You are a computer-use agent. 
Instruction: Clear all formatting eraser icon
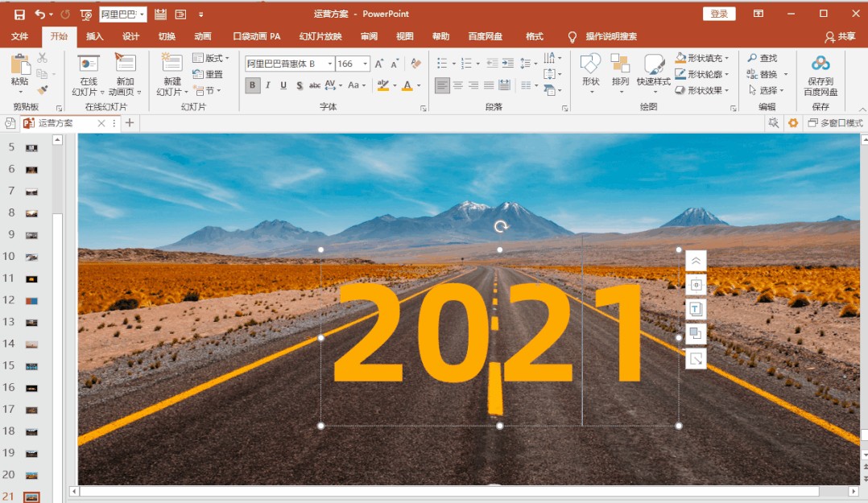coord(416,64)
